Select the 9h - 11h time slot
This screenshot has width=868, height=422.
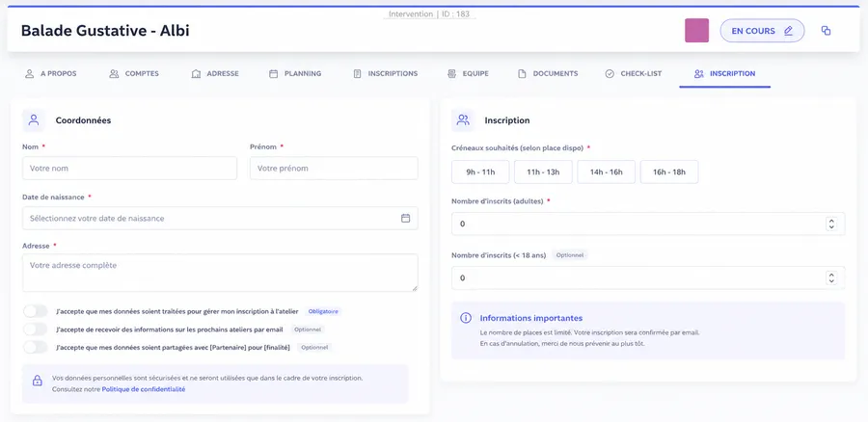[480, 172]
